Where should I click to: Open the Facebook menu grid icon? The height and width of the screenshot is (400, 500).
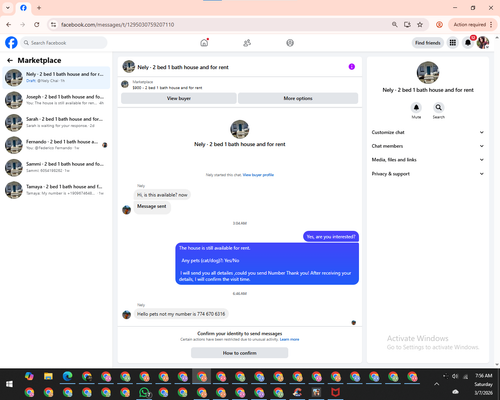453,43
